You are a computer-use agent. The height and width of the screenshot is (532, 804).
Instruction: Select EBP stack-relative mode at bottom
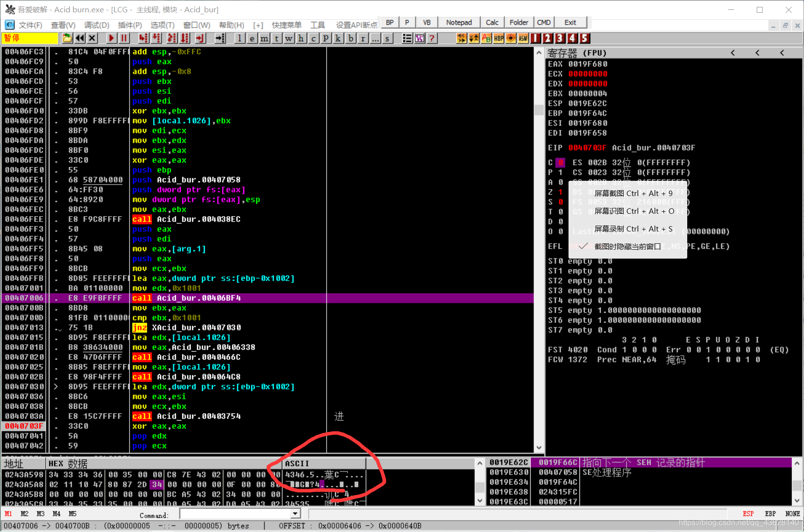point(770,514)
